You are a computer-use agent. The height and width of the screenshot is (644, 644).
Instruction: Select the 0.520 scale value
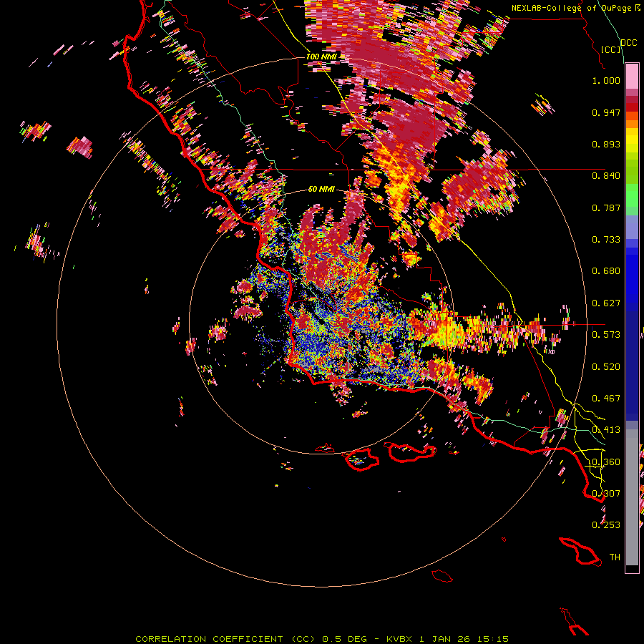click(606, 367)
